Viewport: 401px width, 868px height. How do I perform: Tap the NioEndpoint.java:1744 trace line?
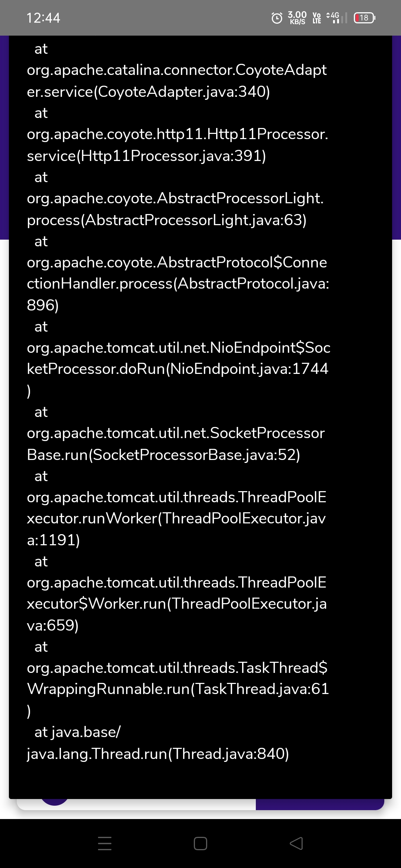click(x=177, y=358)
